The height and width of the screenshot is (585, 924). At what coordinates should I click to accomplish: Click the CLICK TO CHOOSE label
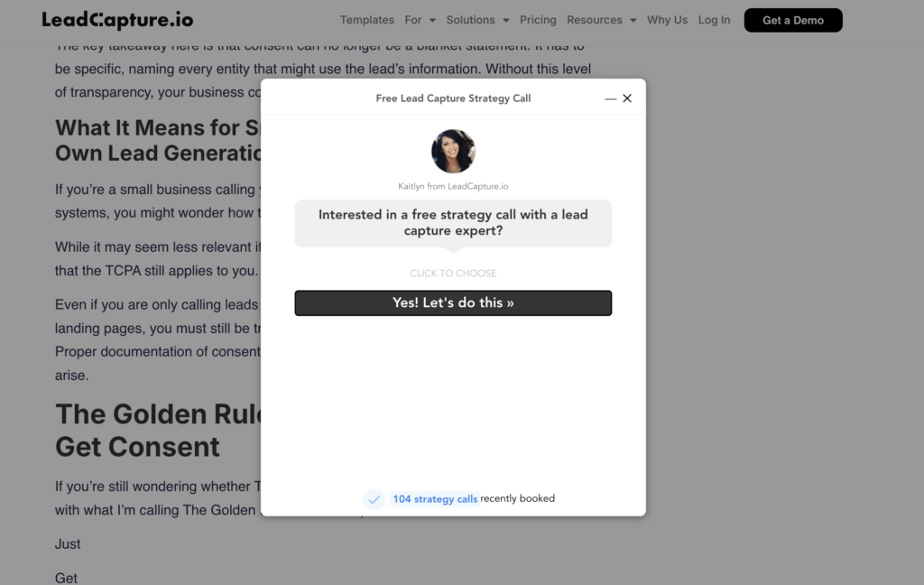(453, 274)
